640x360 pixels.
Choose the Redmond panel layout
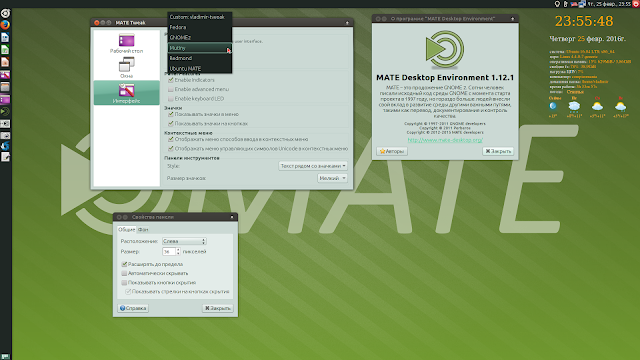[x=200, y=58]
